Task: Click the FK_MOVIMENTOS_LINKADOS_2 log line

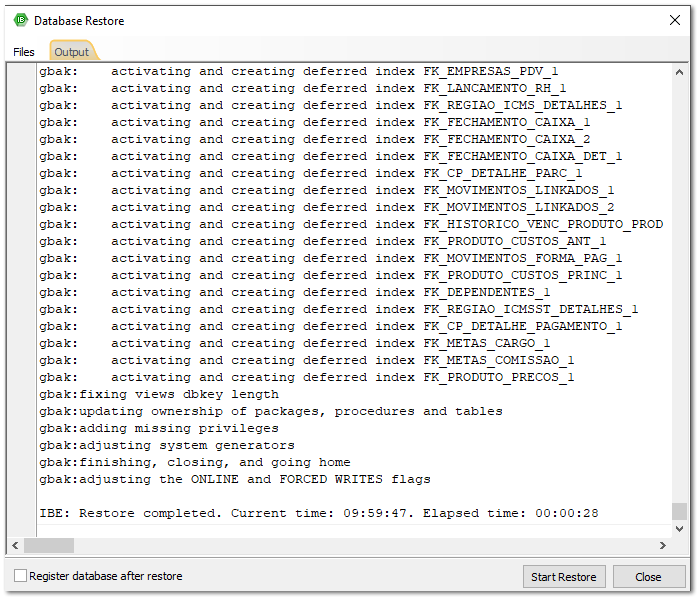Action: (327, 207)
